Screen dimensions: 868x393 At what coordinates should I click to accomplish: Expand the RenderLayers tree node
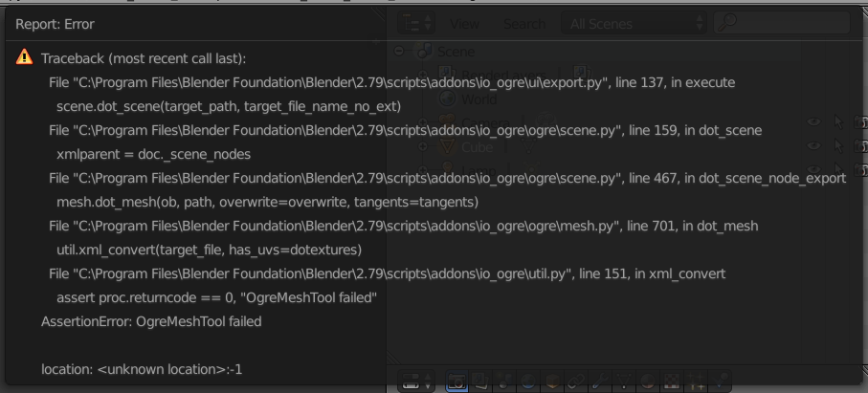[x=422, y=75]
